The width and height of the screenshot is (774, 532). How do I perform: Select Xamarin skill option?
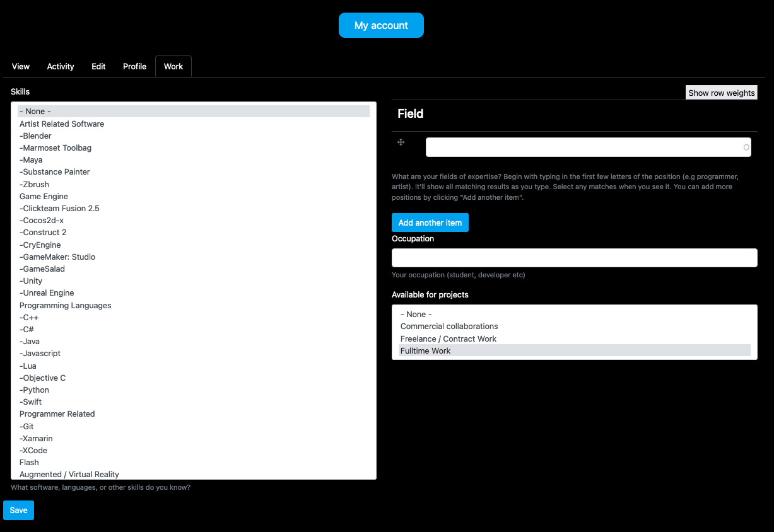pyautogui.click(x=194, y=439)
